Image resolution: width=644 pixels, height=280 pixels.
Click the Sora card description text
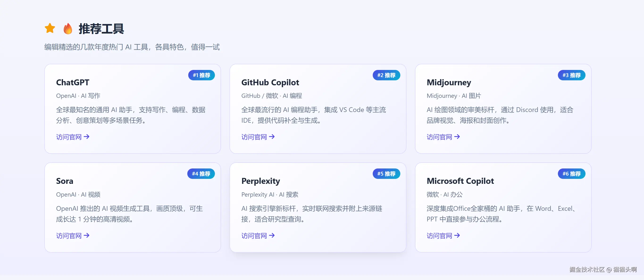[x=129, y=214]
